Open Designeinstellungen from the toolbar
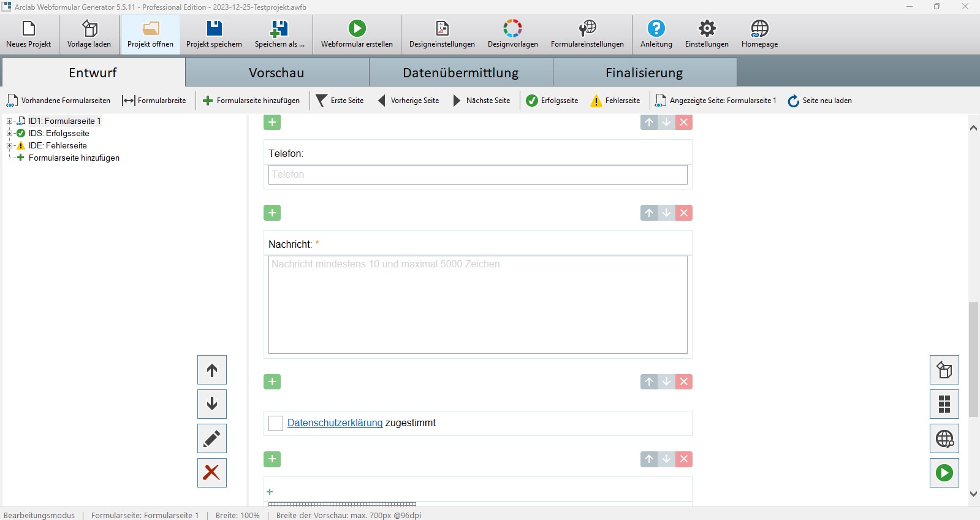The height and width of the screenshot is (520, 980). pyautogui.click(x=442, y=29)
